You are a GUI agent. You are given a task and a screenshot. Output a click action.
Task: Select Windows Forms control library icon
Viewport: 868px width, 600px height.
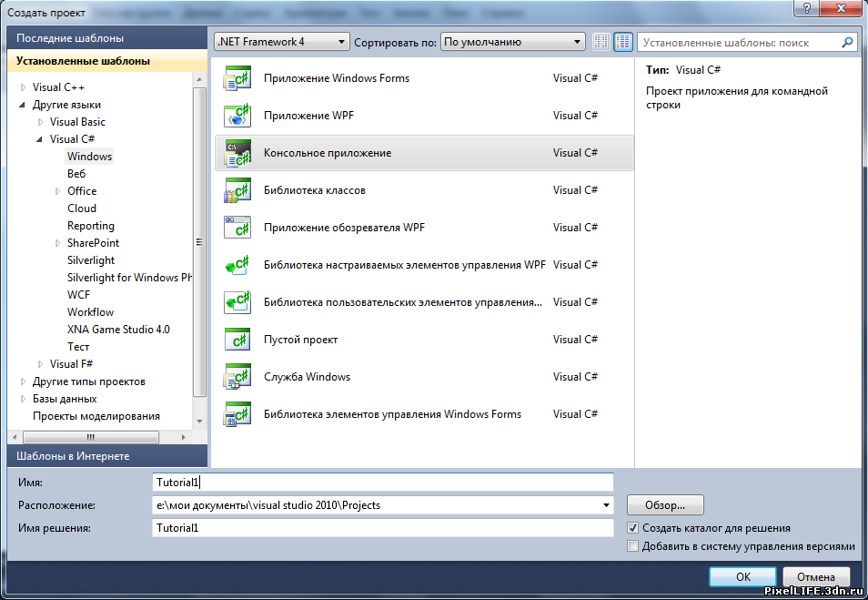point(237,414)
